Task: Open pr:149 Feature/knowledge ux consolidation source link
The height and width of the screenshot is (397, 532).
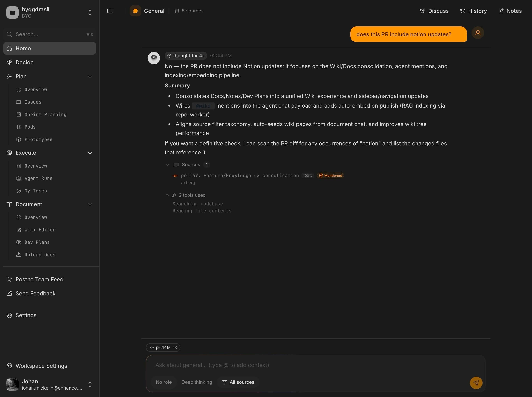Action: pyautogui.click(x=240, y=176)
